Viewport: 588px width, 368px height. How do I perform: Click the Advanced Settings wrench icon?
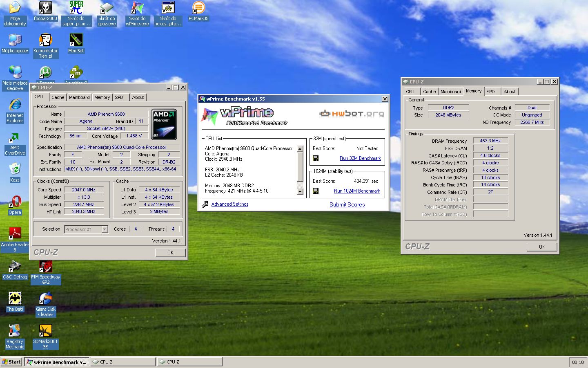coord(205,204)
